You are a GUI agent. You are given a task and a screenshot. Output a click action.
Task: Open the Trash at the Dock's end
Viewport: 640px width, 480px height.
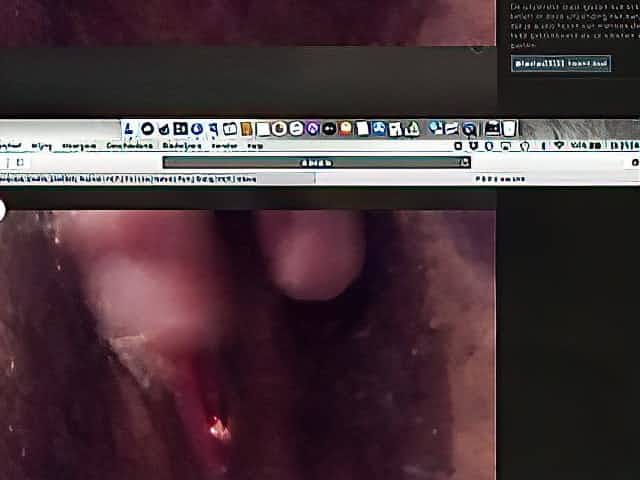509,128
